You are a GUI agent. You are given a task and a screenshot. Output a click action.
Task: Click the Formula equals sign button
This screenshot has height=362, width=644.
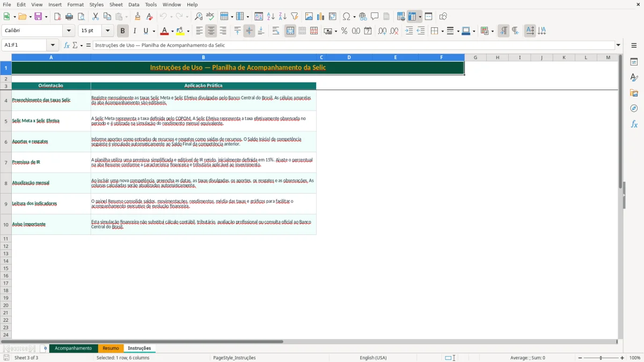[89, 46]
